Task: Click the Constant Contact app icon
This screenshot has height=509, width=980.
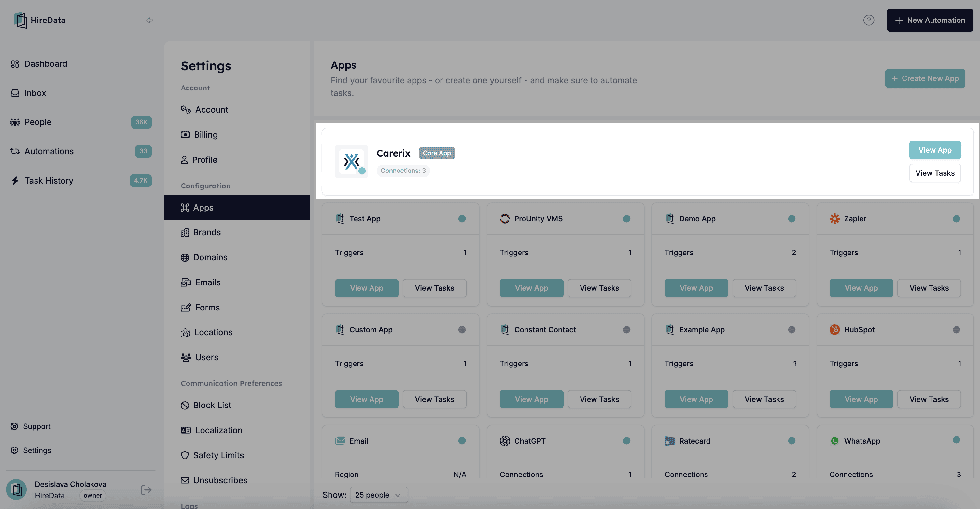Action: 505,330
